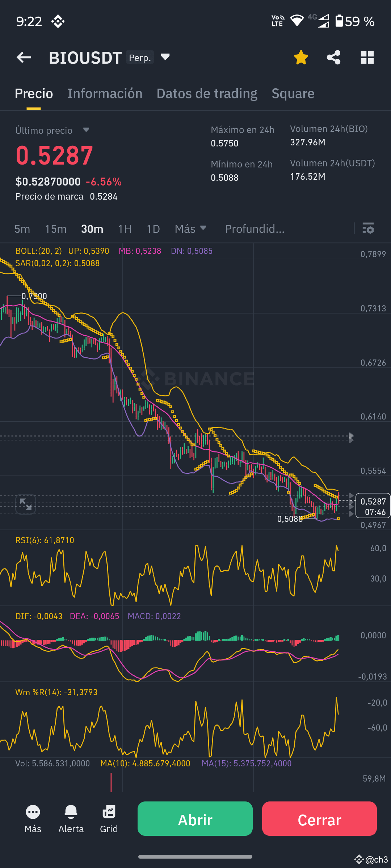
Task: Select the 30m timeframe
Action: (x=92, y=229)
